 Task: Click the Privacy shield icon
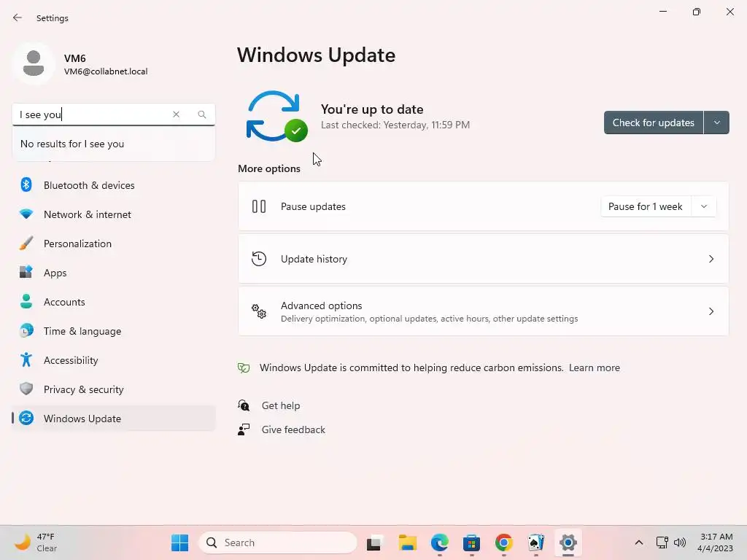[x=26, y=389]
